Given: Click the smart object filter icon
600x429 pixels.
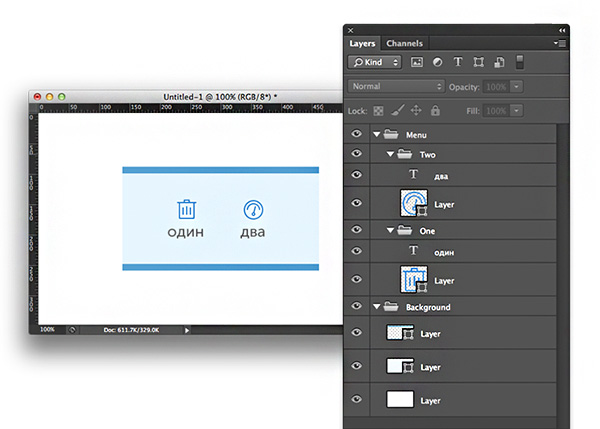Looking at the screenshot, I should (x=498, y=62).
